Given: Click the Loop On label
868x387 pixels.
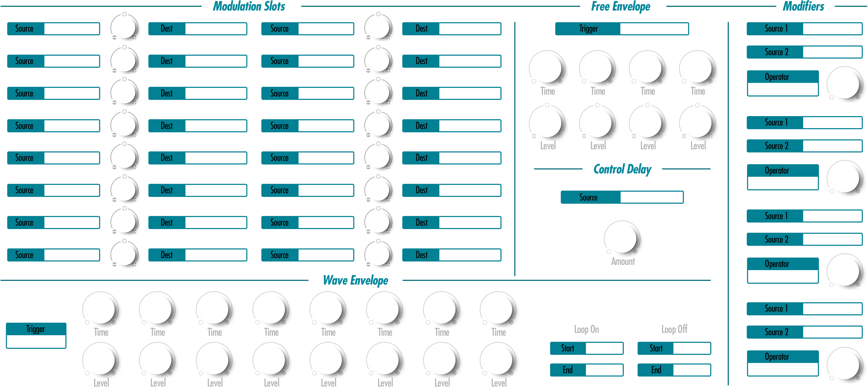Looking at the screenshot, I should pyautogui.click(x=587, y=329).
